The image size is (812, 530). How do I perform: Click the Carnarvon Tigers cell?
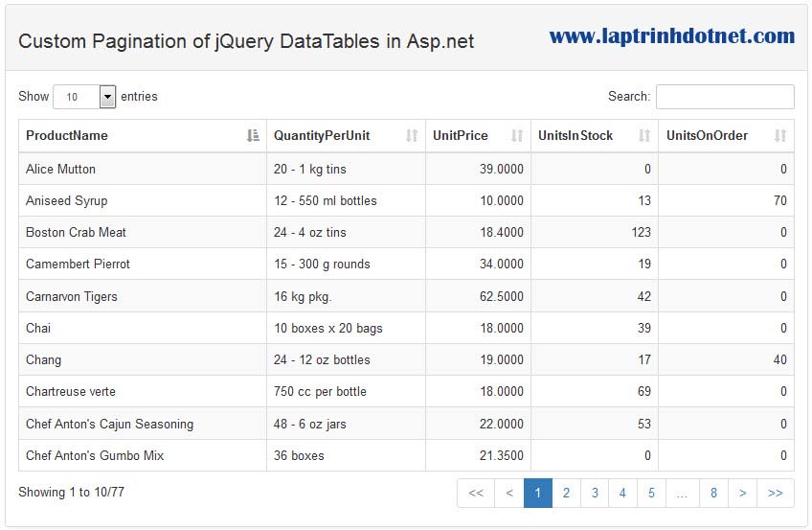coord(143,296)
